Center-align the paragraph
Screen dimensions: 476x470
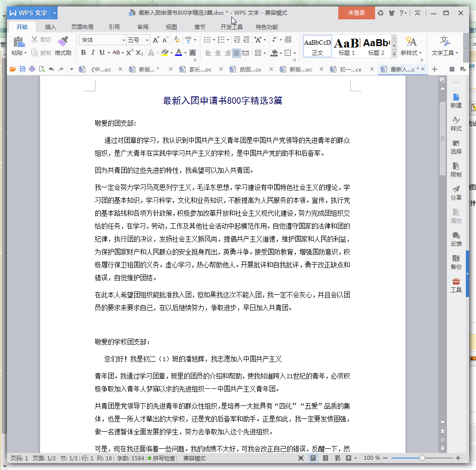pos(217,53)
